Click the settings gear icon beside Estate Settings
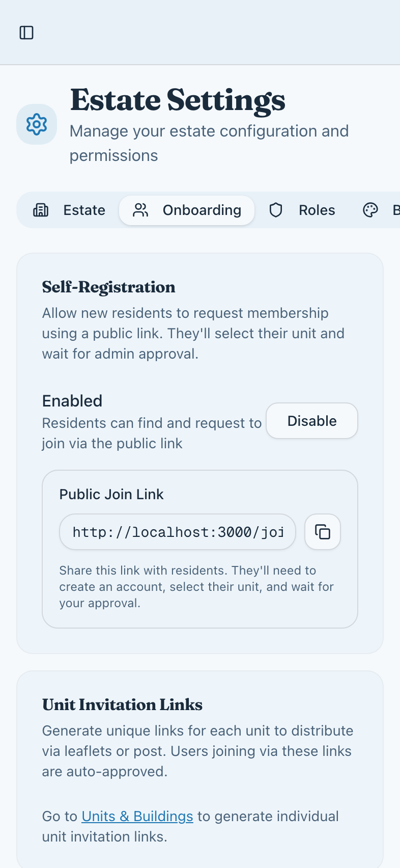This screenshot has height=868, width=400. click(x=36, y=124)
